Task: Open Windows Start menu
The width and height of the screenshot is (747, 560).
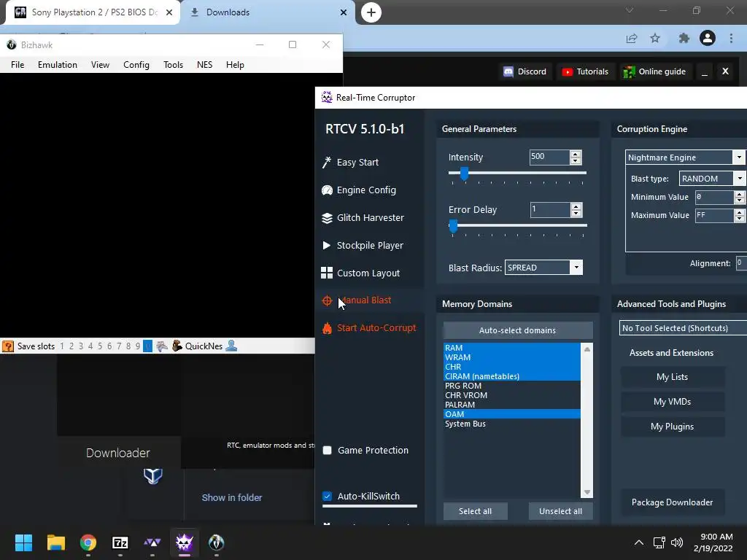Action: [x=23, y=542]
